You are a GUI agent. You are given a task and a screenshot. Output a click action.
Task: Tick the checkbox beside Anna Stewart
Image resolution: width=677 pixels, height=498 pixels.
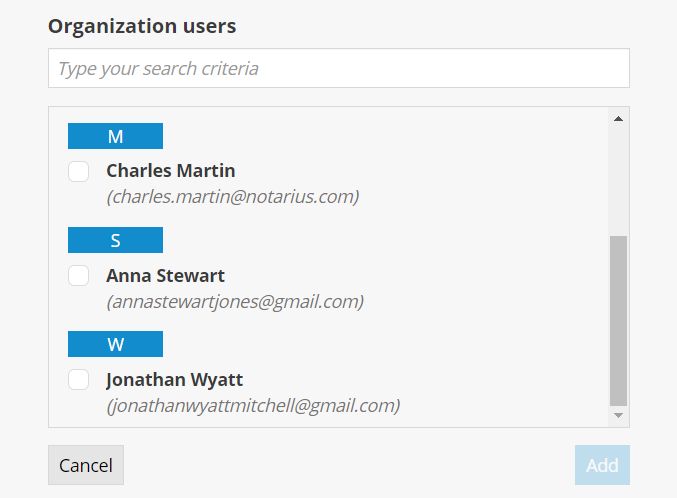(79, 276)
